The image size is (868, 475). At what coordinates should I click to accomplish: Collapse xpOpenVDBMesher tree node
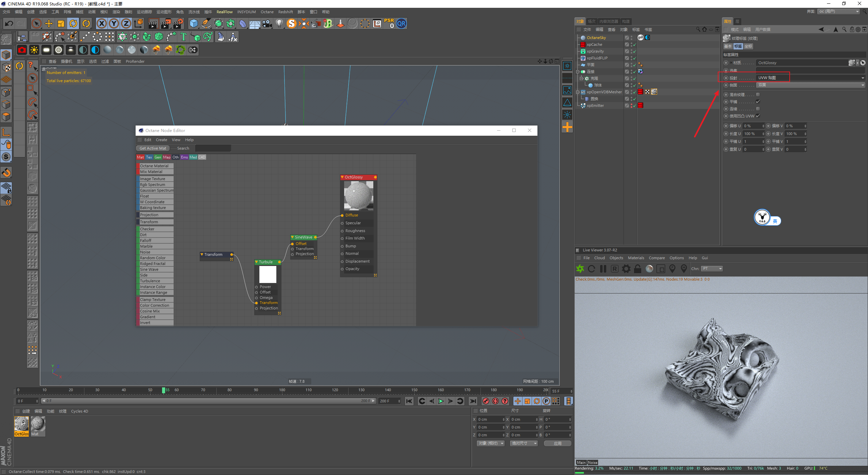tap(577, 92)
